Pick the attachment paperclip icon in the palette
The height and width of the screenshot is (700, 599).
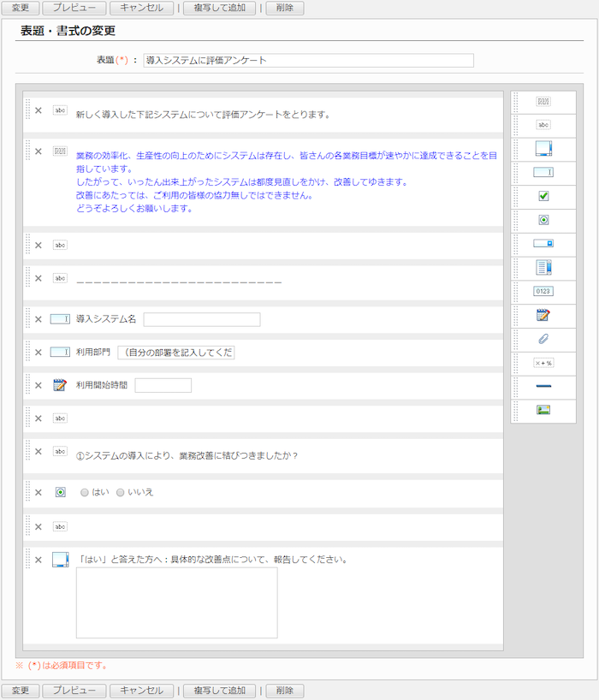[543, 339]
